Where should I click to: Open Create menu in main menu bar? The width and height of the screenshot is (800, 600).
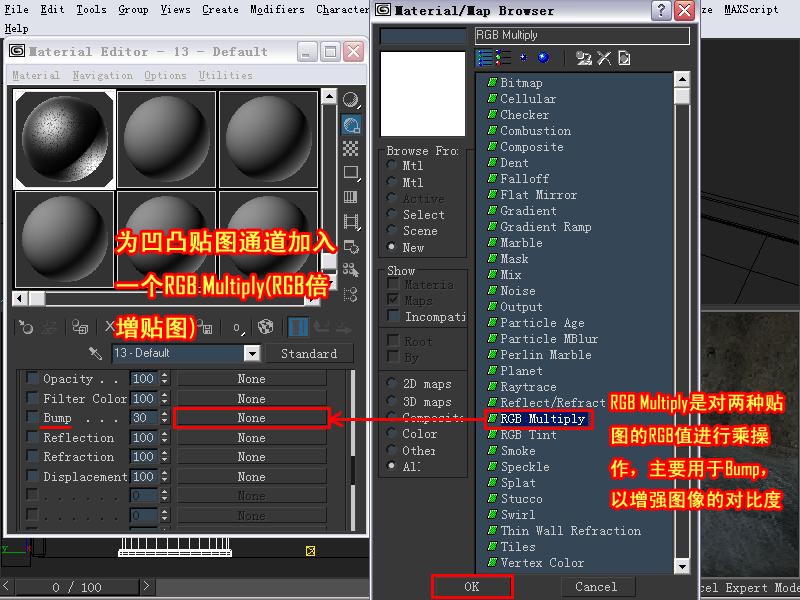click(x=220, y=9)
